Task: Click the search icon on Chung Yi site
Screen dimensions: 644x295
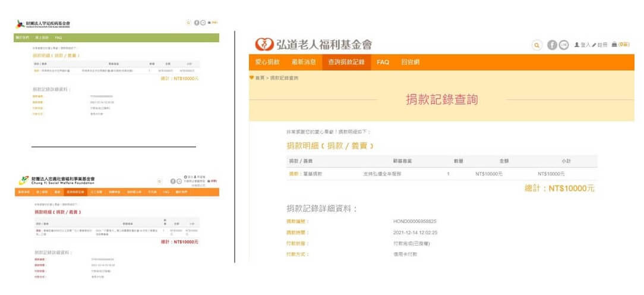Action: [x=159, y=181]
